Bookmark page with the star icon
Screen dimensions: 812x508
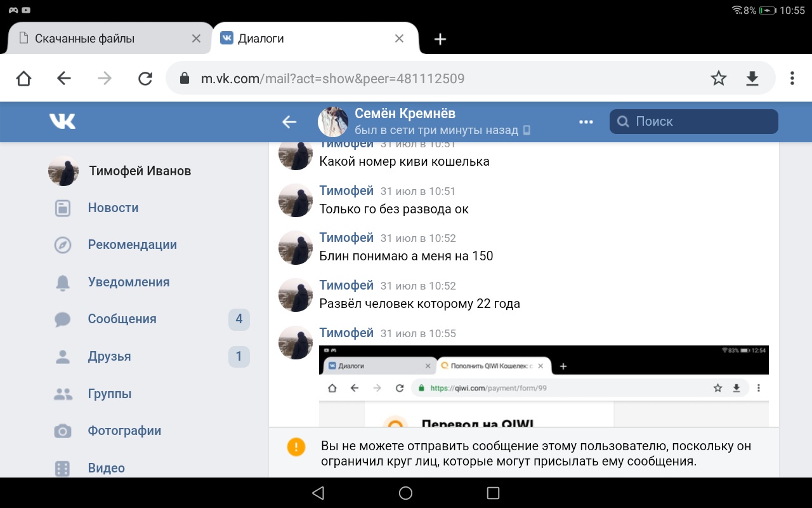click(718, 78)
